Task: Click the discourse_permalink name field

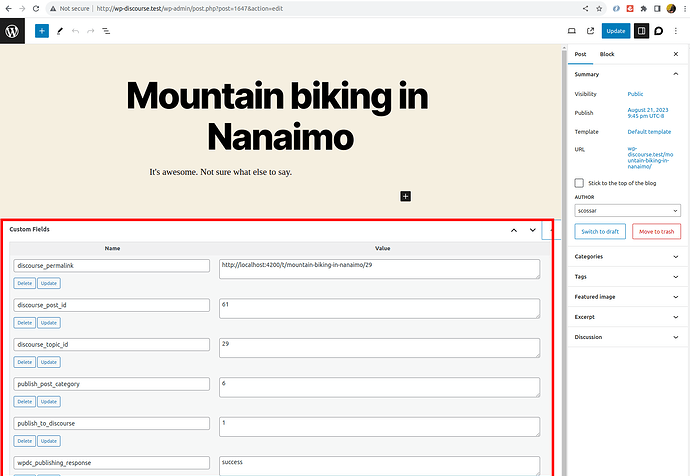Action: click(111, 266)
